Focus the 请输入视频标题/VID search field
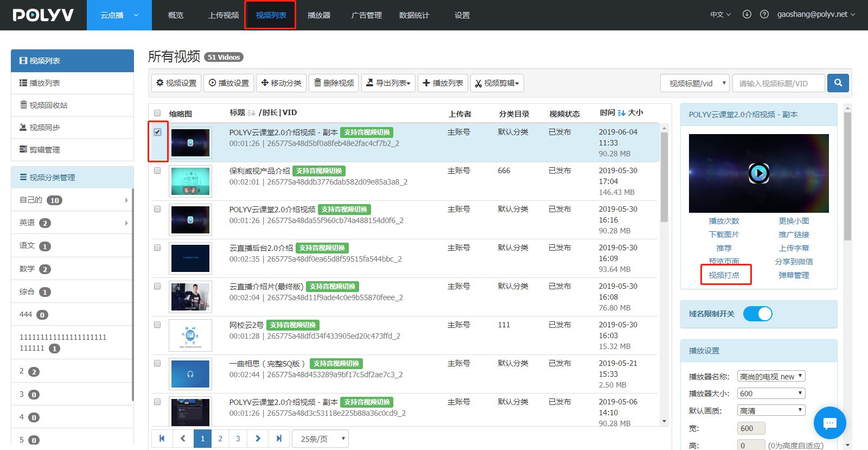Viewport: 868px width, 450px height. pyautogui.click(x=778, y=83)
